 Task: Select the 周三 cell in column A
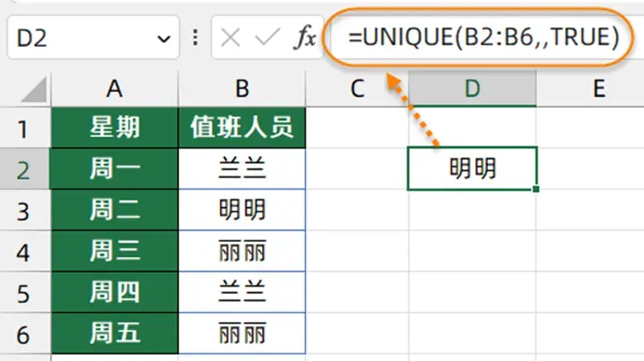click(115, 251)
